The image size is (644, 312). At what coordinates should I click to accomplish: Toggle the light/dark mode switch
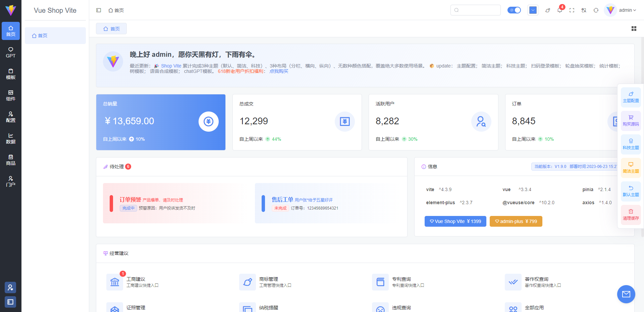pyautogui.click(x=514, y=10)
